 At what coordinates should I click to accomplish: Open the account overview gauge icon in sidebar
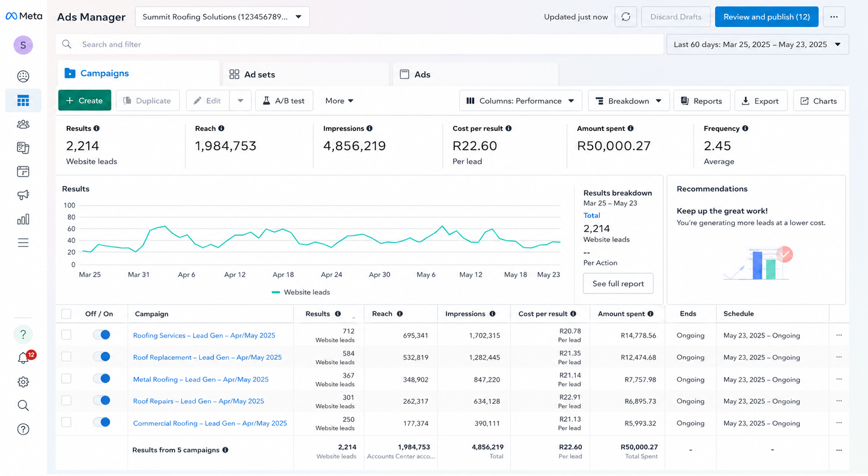coord(23,76)
